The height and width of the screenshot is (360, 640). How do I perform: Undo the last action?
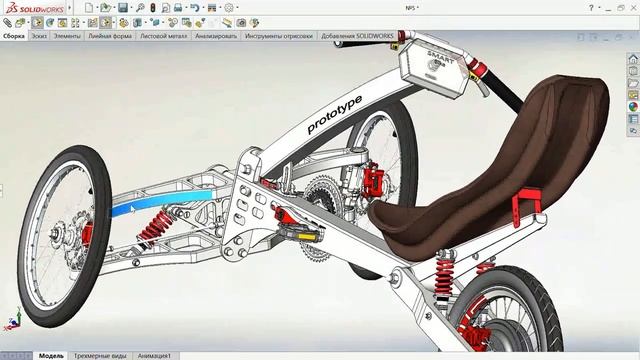tap(195, 7)
